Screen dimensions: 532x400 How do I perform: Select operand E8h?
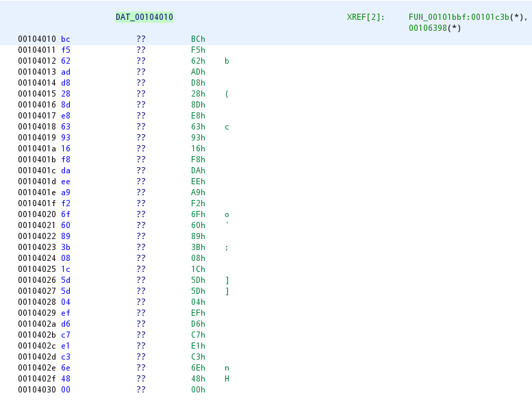198,116
